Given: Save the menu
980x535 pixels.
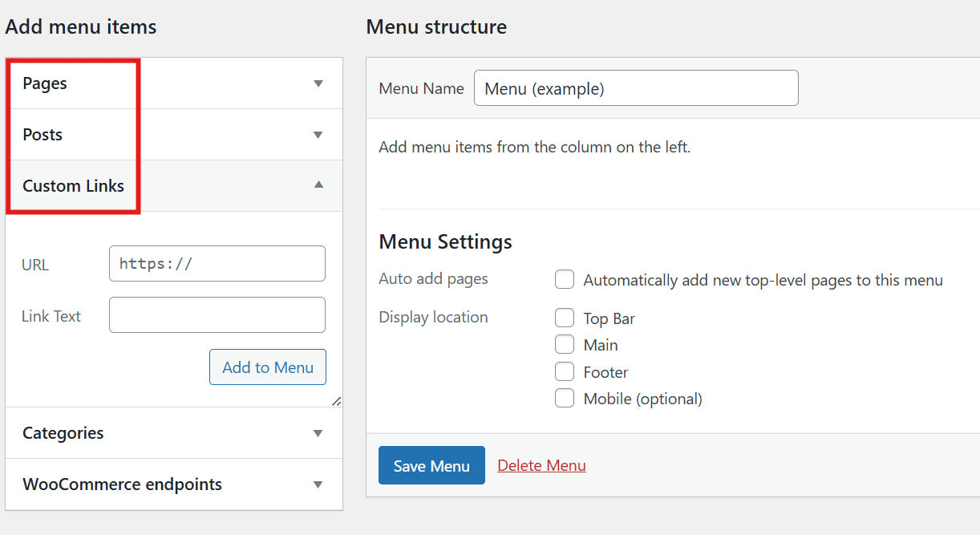Looking at the screenshot, I should pos(431,465).
